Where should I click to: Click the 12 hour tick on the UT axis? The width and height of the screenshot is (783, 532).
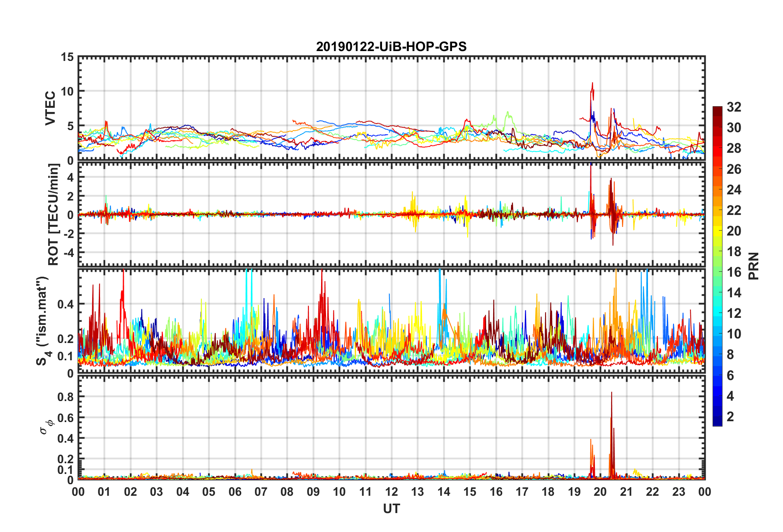click(x=391, y=492)
